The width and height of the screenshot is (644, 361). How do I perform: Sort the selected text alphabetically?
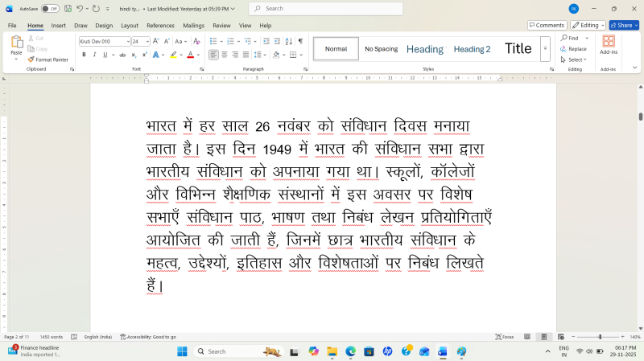coord(287,41)
